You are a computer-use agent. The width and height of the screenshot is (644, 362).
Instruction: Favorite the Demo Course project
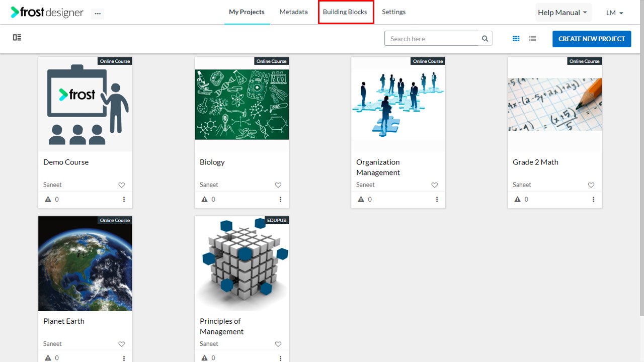(x=122, y=185)
